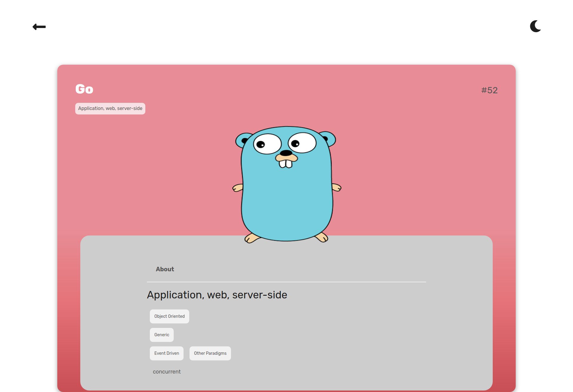Viewport: 573px width, 392px height.
Task: Click the ranking number #52
Action: 489,90
